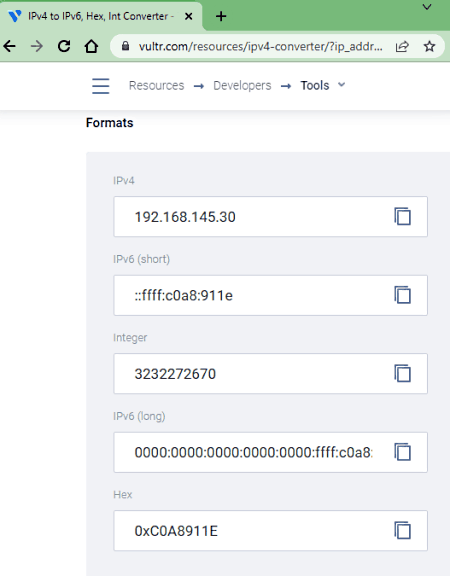Copy the Hex value 0xC0A8911E
The height and width of the screenshot is (576, 450).
pyautogui.click(x=403, y=530)
